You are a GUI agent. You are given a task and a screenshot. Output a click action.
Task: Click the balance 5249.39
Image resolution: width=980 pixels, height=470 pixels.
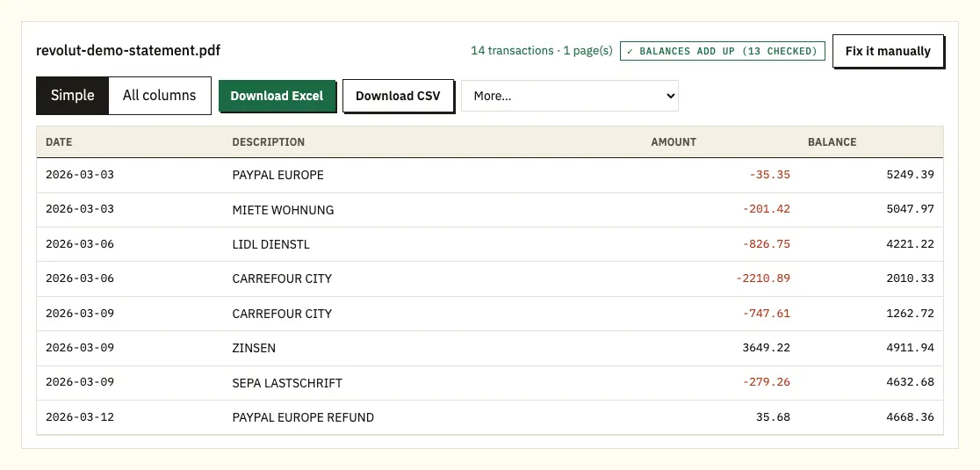click(910, 174)
